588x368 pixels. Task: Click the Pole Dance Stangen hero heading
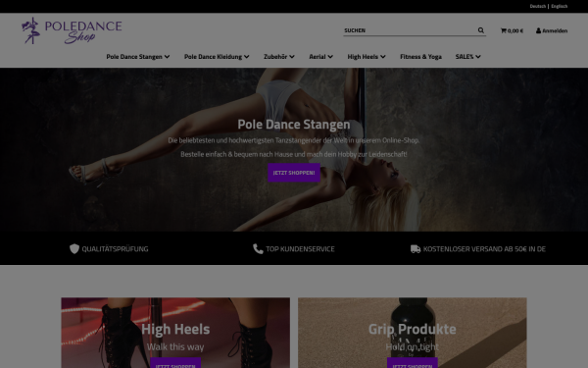point(294,125)
